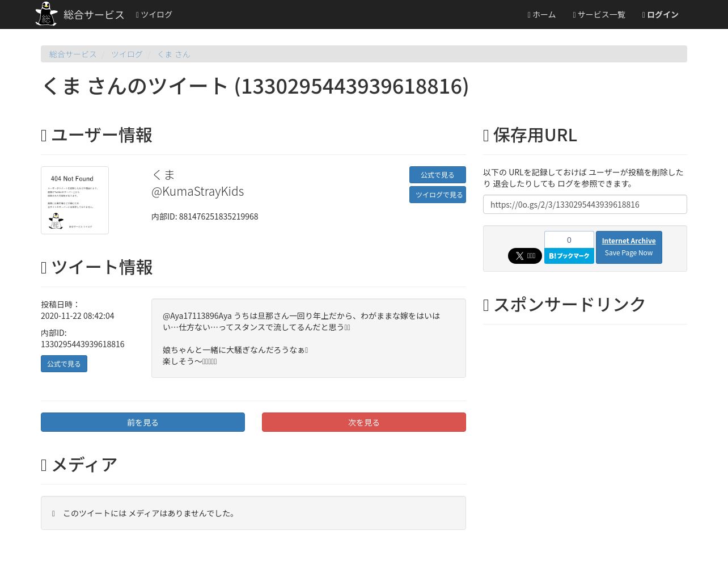Click the info icon in the media notice
Screen dimensions: 728x581
(x=53, y=513)
